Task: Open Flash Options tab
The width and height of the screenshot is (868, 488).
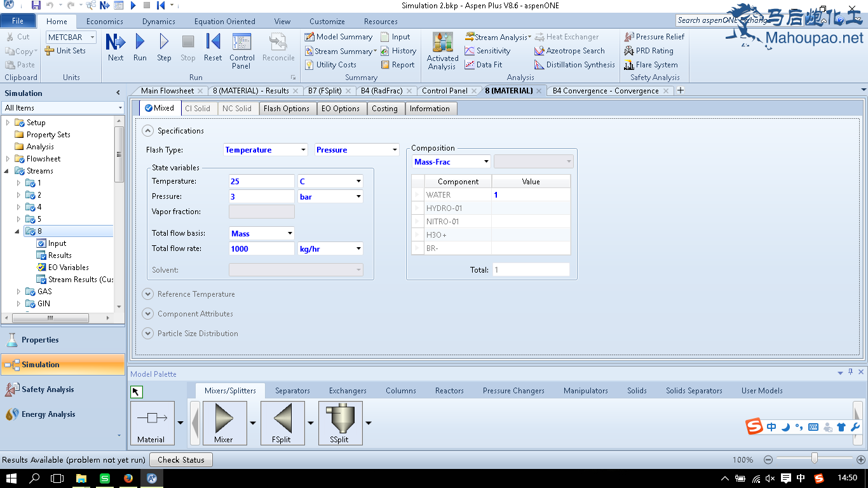Action: (287, 109)
